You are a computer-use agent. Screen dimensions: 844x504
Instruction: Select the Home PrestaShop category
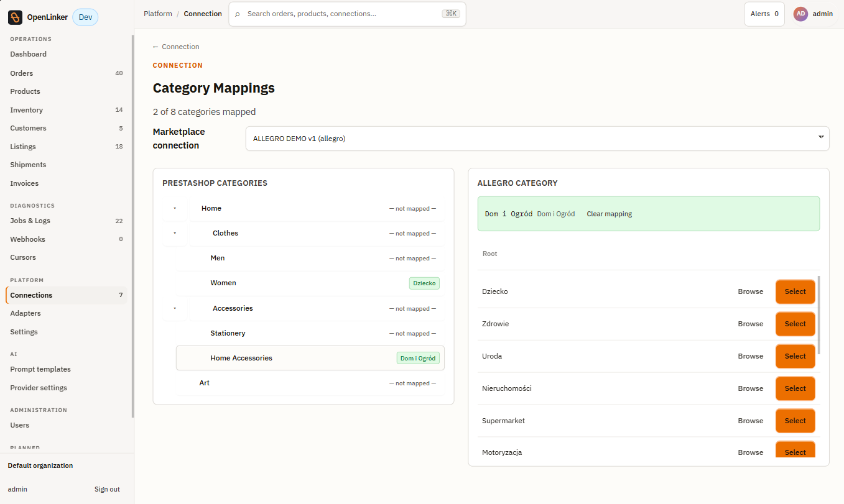pos(317,208)
